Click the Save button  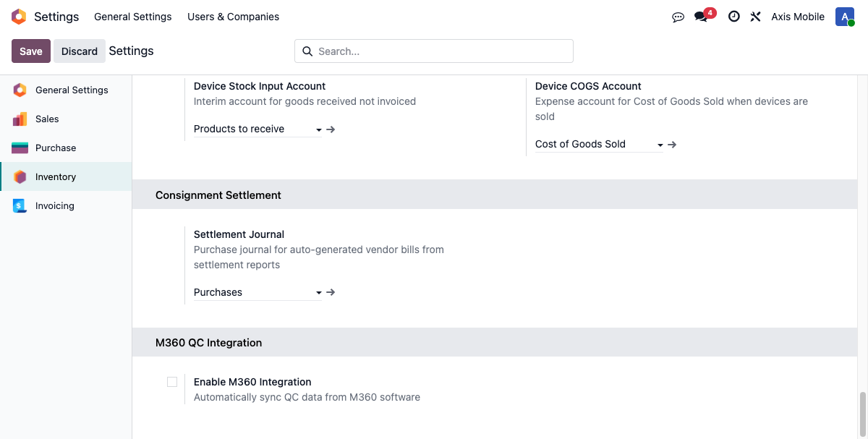(31, 51)
